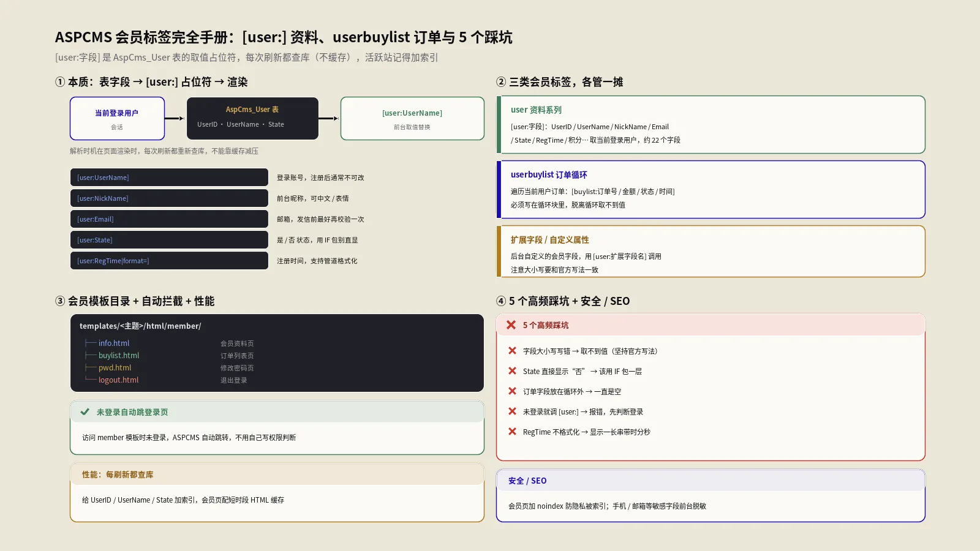Click the text 前台昵称，可中文 / 表情
Screen dimensions: 980x551
(x=313, y=198)
